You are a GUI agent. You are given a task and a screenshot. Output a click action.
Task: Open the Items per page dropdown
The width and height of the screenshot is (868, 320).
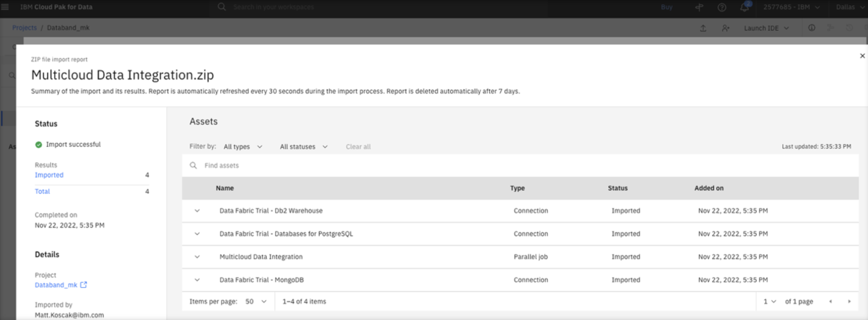[256, 301]
